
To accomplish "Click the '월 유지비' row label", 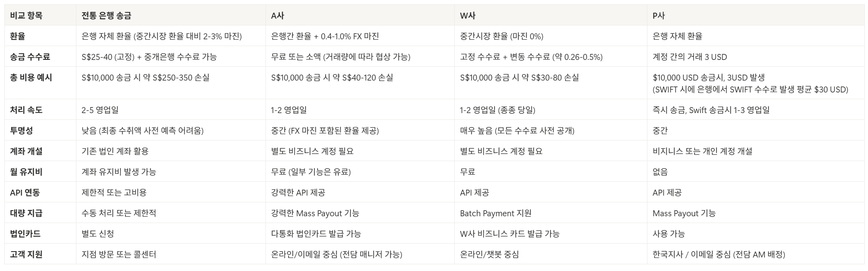I will pyautogui.click(x=26, y=172).
